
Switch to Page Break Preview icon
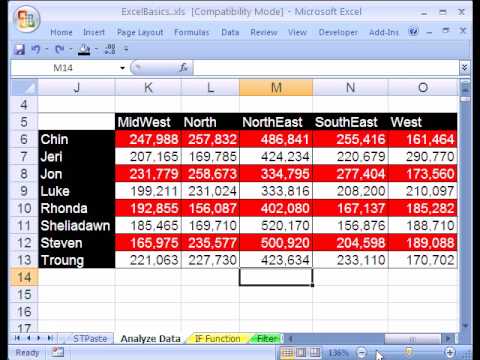pyautogui.click(x=315, y=352)
